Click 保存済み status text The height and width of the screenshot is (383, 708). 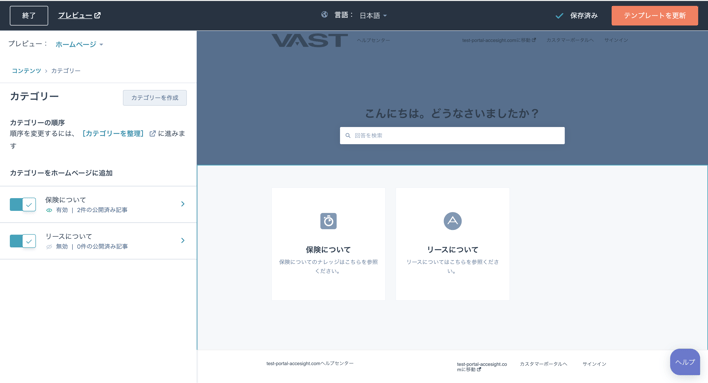[583, 16]
